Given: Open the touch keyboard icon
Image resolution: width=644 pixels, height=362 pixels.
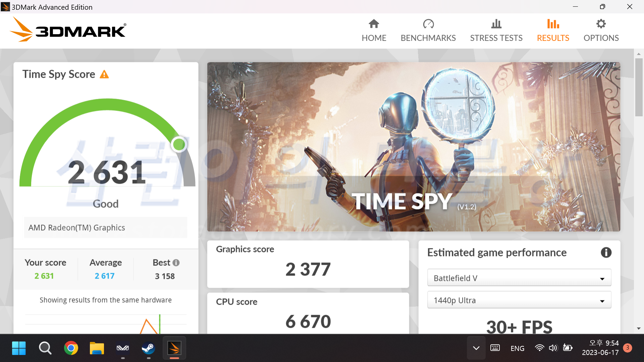Looking at the screenshot, I should 495,348.
